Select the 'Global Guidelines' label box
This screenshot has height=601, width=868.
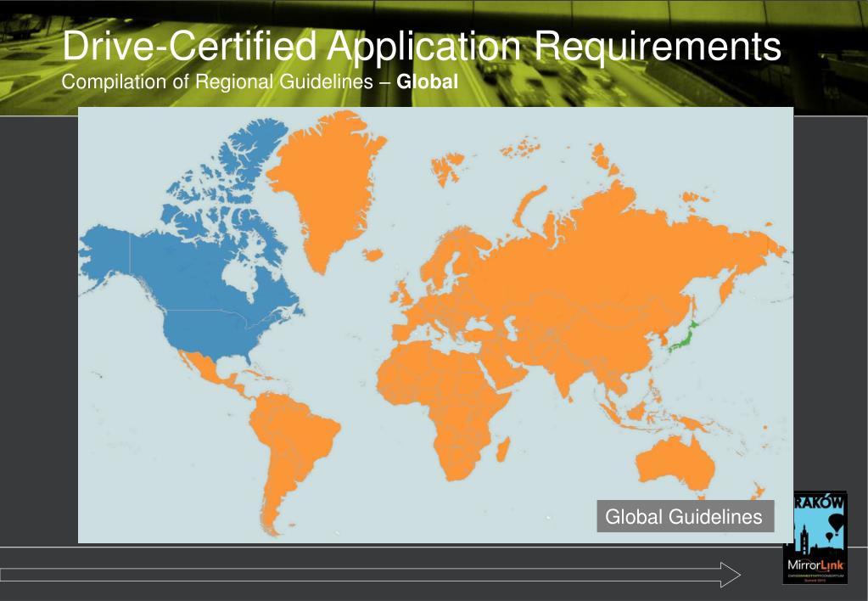(685, 516)
